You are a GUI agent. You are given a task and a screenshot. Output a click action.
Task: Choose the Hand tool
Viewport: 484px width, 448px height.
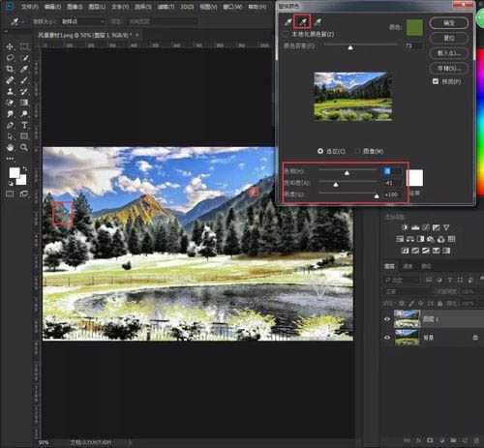pyautogui.click(x=10, y=147)
